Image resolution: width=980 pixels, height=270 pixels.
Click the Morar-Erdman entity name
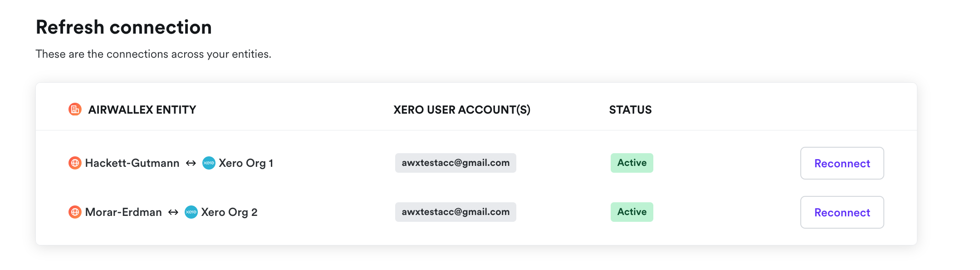(x=123, y=212)
